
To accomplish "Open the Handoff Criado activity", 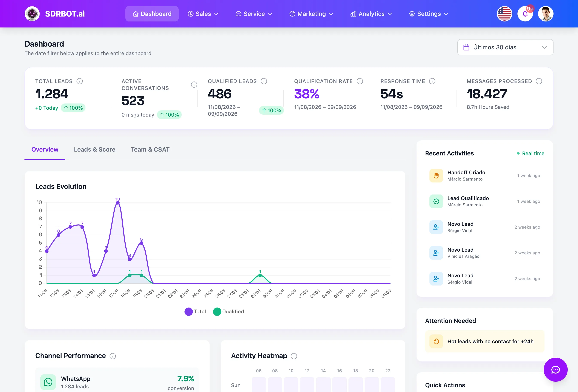I will point(485,176).
